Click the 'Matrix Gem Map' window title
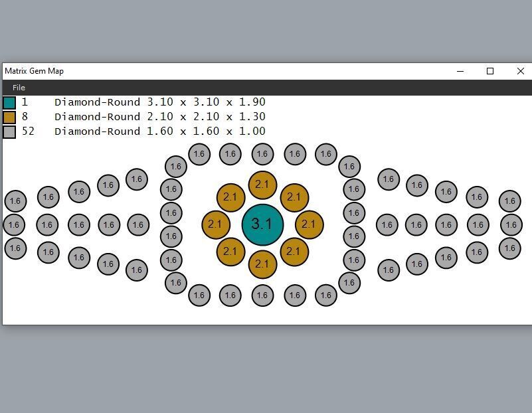This screenshot has height=413, width=532. pyautogui.click(x=35, y=71)
